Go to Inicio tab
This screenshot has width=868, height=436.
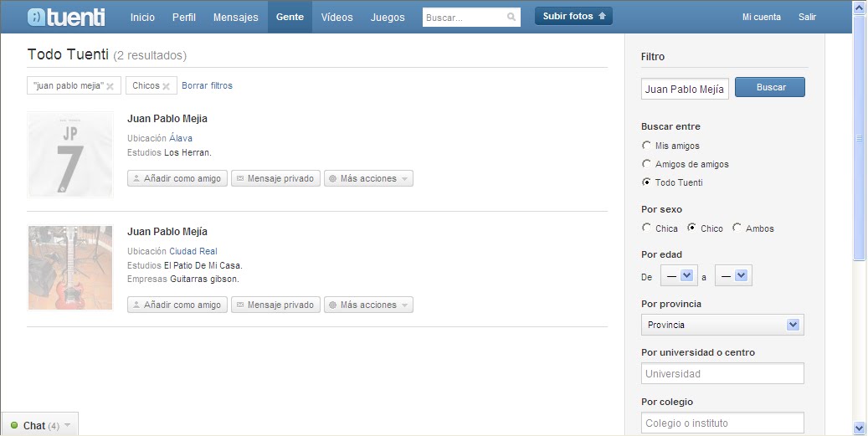coord(142,17)
